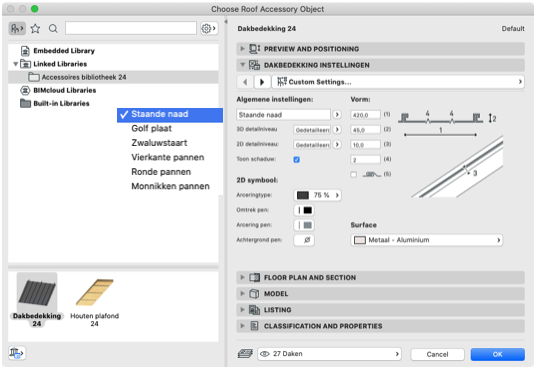Image resolution: width=536 pixels, height=368 pixels.
Task: Open the Metaal - Aluminium surface dropdown
Action: click(426, 240)
